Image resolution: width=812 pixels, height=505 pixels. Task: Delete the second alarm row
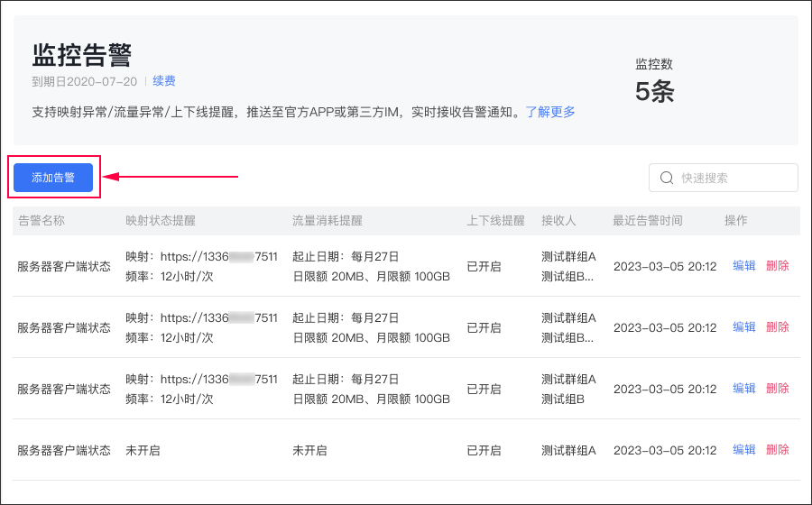(x=777, y=326)
